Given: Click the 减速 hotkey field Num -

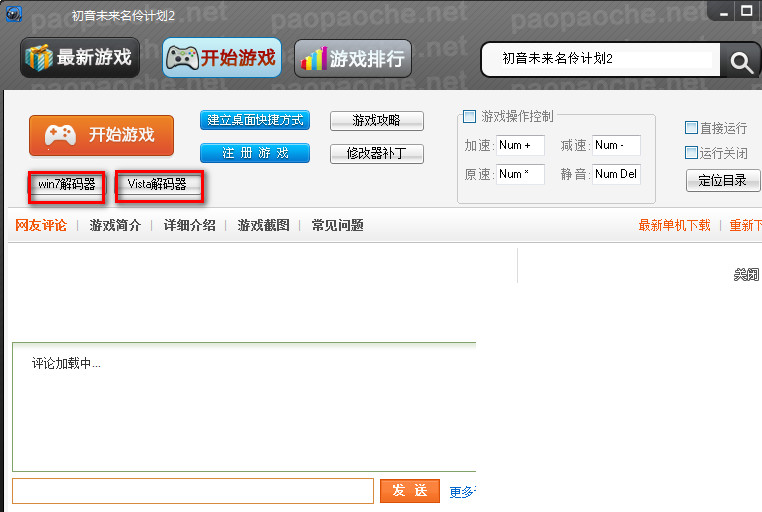Looking at the screenshot, I should click(x=616, y=145).
